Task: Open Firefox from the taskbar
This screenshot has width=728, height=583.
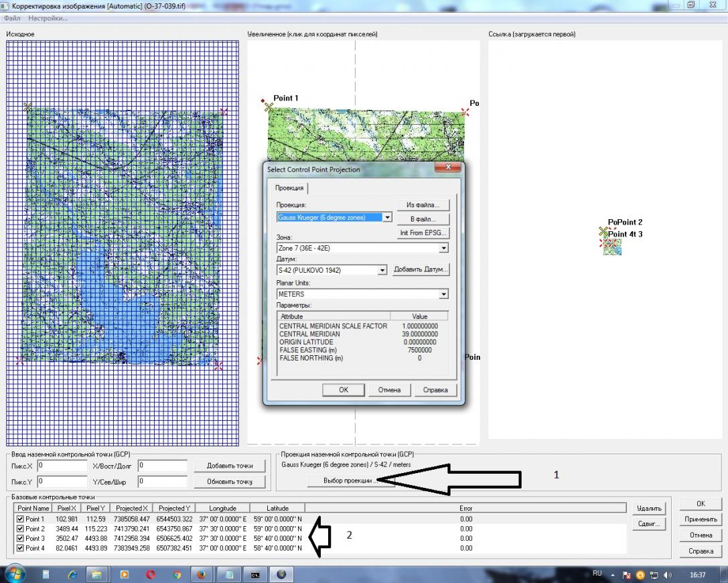Action: click(x=201, y=574)
